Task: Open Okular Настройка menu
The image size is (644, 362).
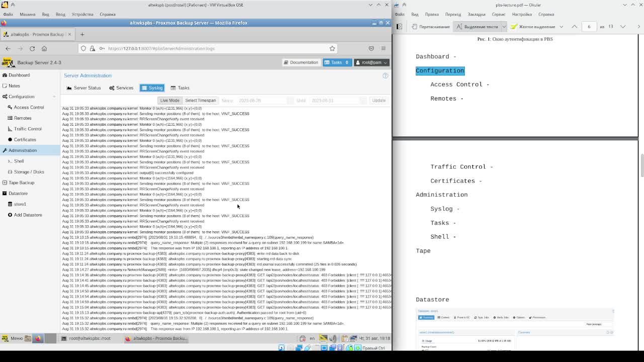Action: (x=522, y=15)
